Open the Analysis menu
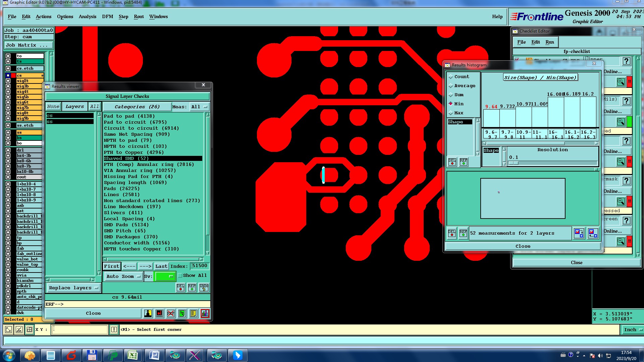Image resolution: width=644 pixels, height=362 pixels. point(87,16)
